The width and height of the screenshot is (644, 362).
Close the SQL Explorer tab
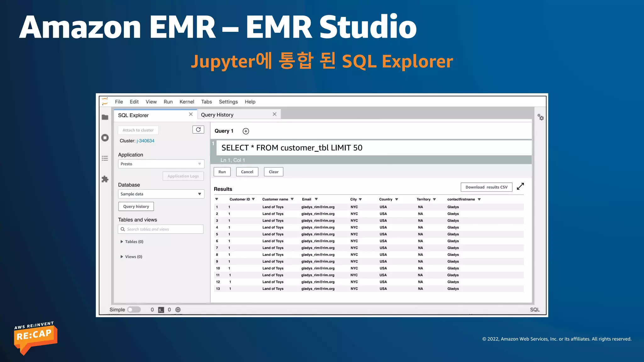click(191, 114)
